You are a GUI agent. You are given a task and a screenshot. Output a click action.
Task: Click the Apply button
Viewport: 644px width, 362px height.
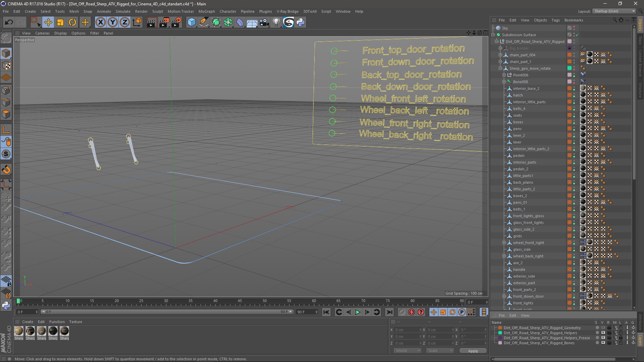pos(473,351)
